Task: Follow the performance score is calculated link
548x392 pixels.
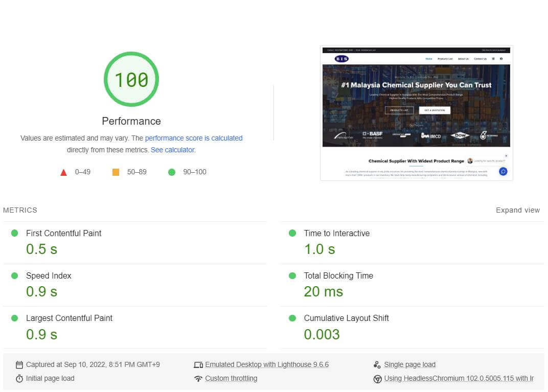Action: click(193, 138)
